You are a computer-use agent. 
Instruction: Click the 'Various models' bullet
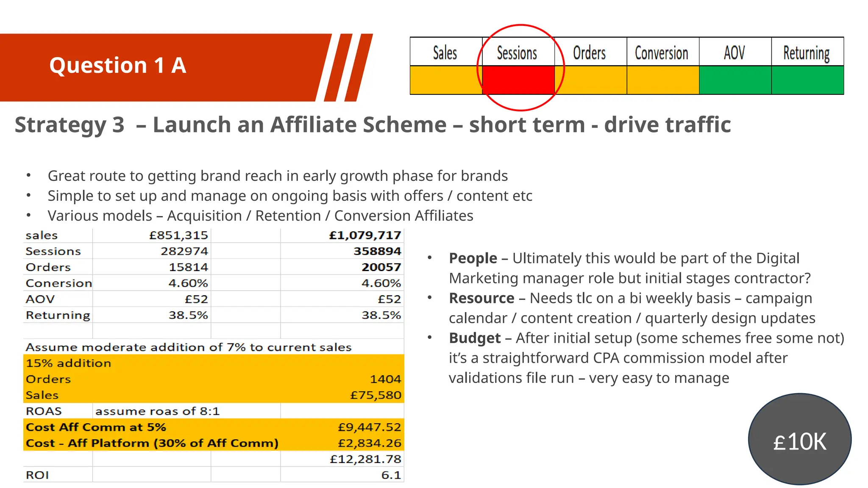pyautogui.click(x=260, y=216)
